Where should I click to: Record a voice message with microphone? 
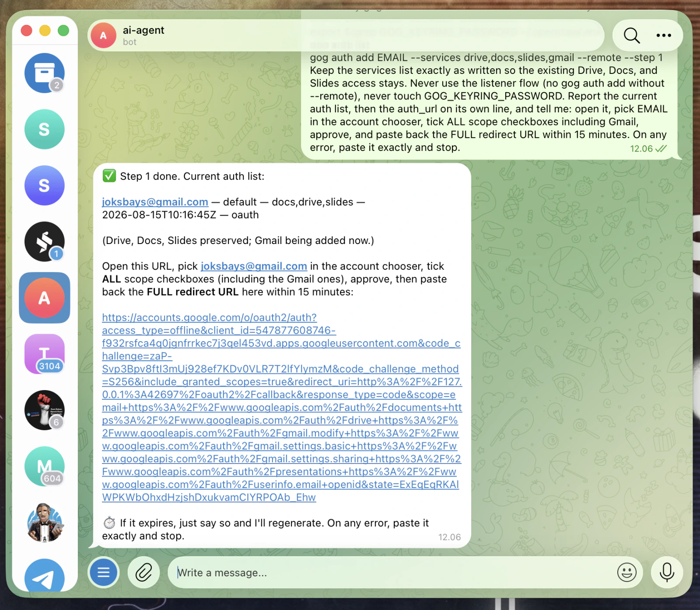click(x=667, y=572)
